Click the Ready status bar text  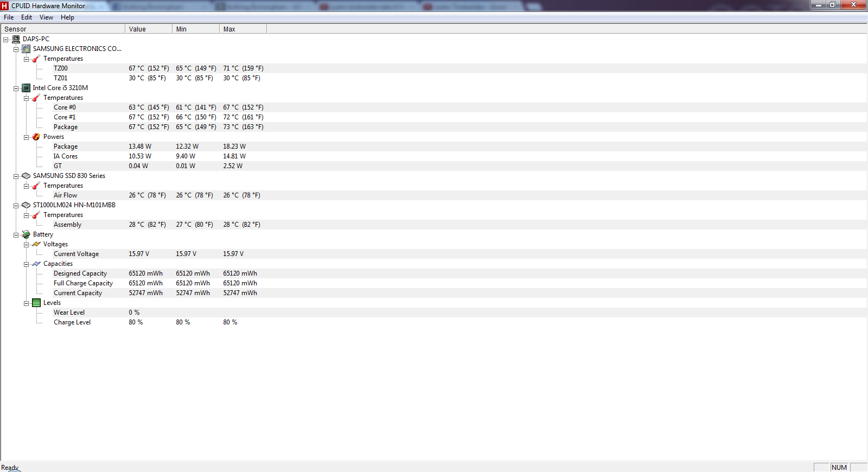[x=10, y=468]
